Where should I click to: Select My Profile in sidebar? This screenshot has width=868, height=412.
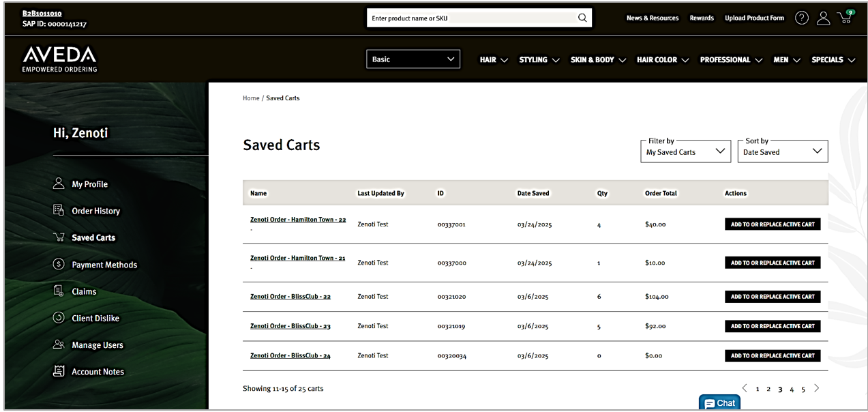point(89,184)
